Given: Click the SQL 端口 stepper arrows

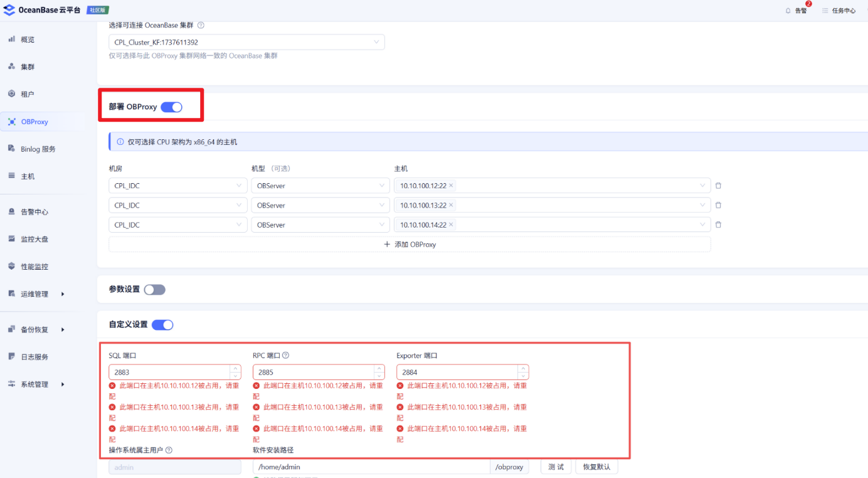Looking at the screenshot, I should (x=235, y=372).
